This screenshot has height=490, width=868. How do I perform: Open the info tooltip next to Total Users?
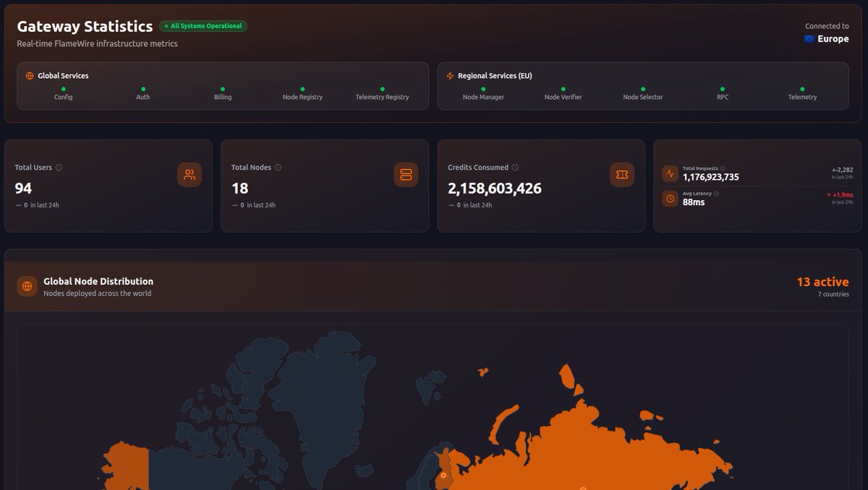[x=59, y=168]
